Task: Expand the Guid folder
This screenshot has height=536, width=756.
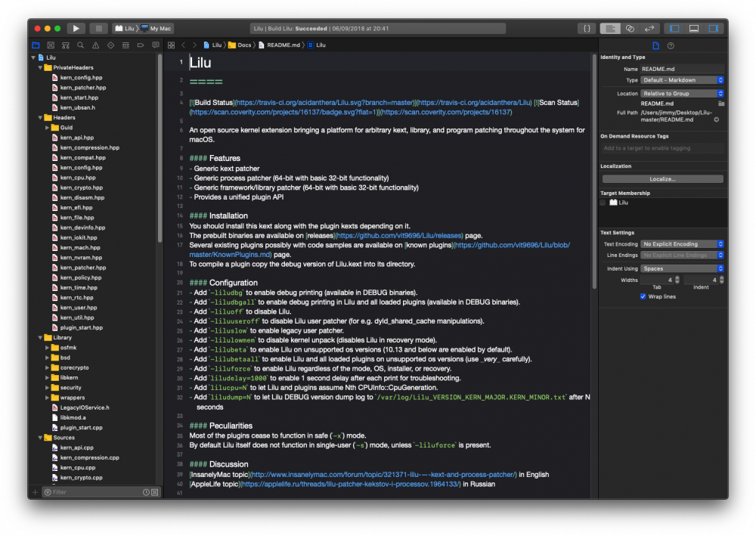Action: [47, 128]
